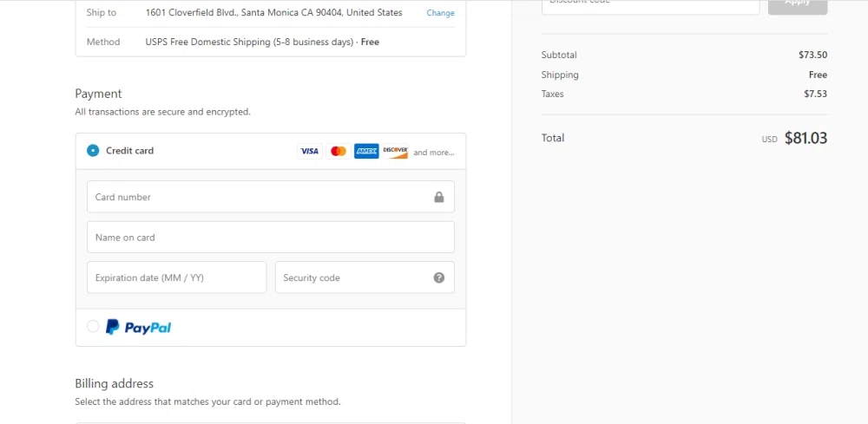This screenshot has height=424, width=868.
Task: Click the Santa Monica shipping address text
Action: click(273, 13)
